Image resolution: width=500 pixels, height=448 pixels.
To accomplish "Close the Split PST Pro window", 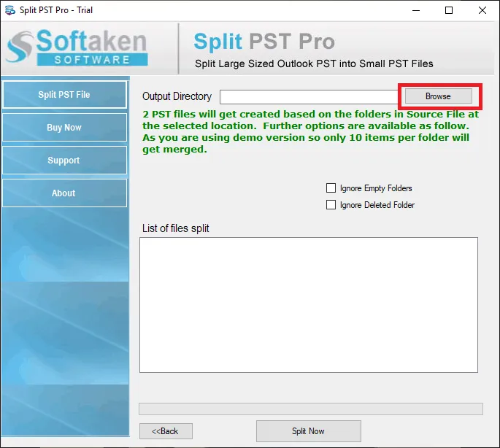I will pos(482,10).
